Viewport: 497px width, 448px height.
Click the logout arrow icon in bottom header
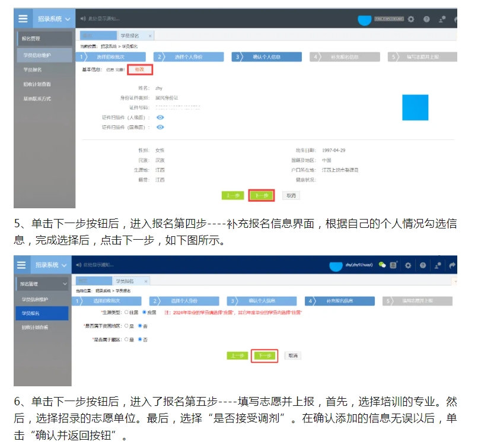453,265
